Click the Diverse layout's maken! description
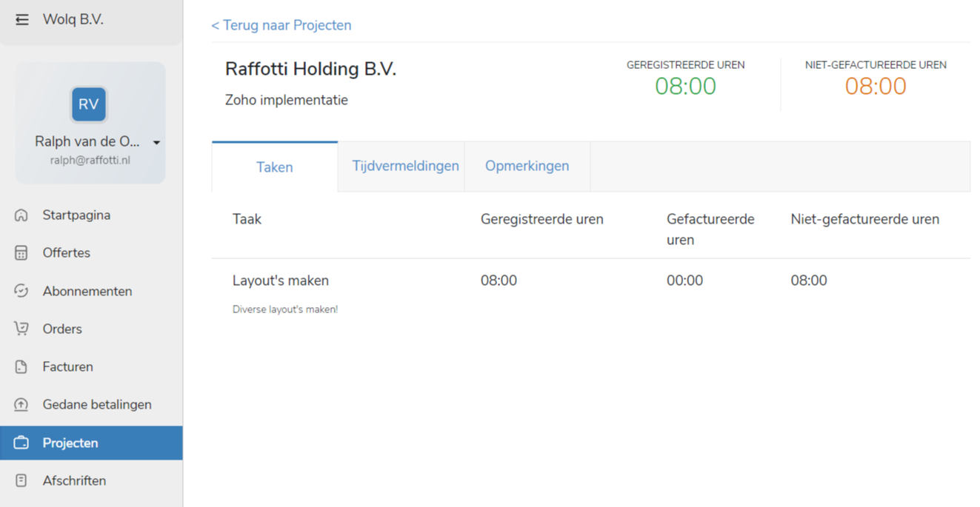The width and height of the screenshot is (980, 507). [285, 309]
